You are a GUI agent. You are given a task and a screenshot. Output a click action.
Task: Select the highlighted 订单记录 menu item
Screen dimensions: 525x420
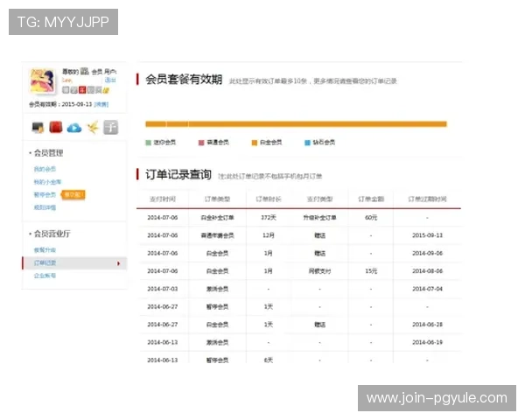tap(74, 262)
